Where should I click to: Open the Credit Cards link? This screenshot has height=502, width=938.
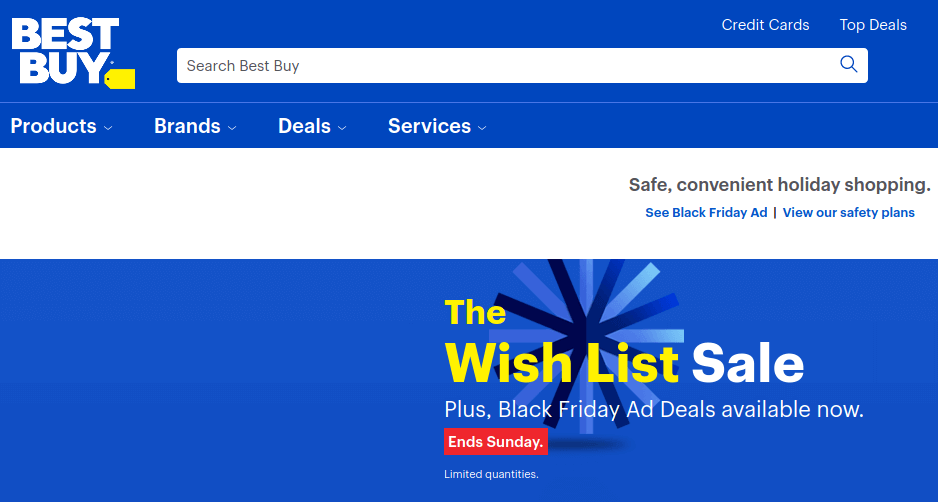(765, 25)
